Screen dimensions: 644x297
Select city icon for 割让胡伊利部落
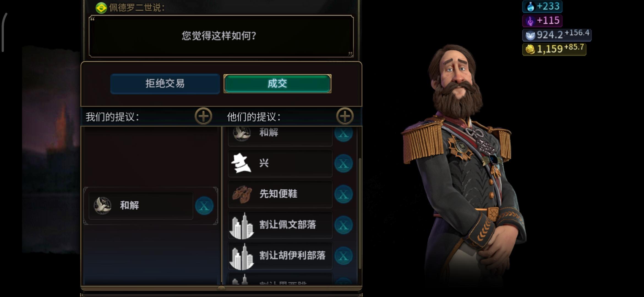241,257
